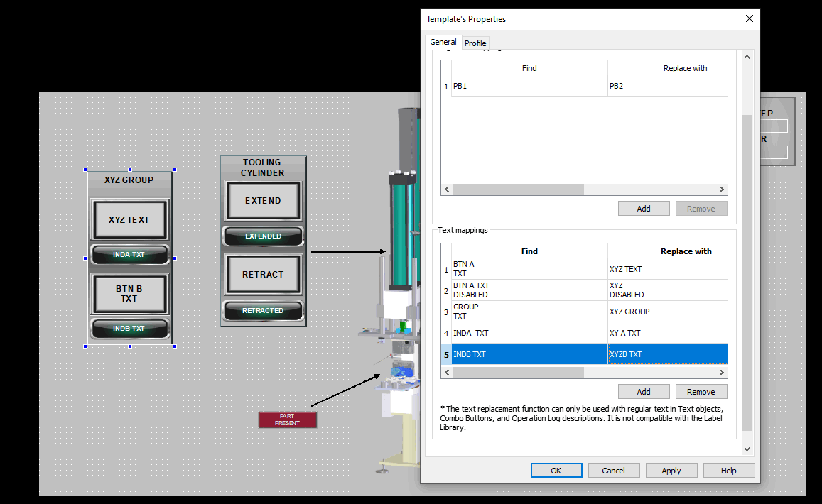The height and width of the screenshot is (504, 822).
Task: Open Help for Template's Properties
Action: click(728, 471)
